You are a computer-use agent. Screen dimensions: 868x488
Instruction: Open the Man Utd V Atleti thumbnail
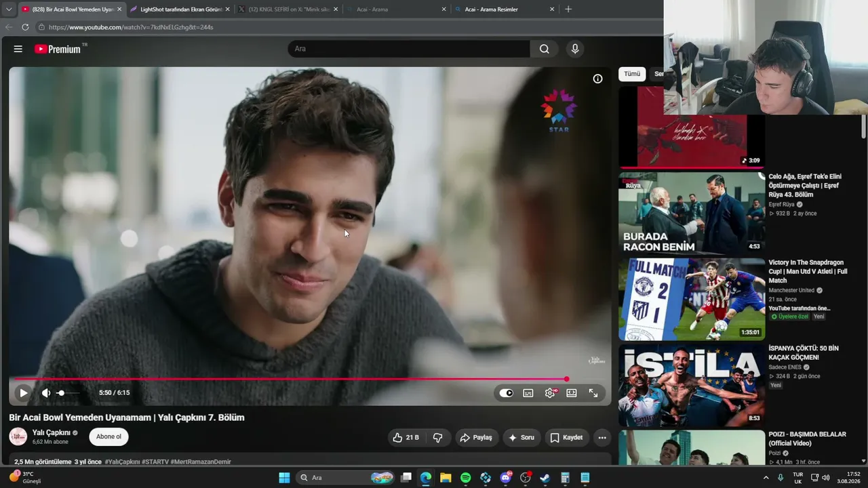(692, 299)
